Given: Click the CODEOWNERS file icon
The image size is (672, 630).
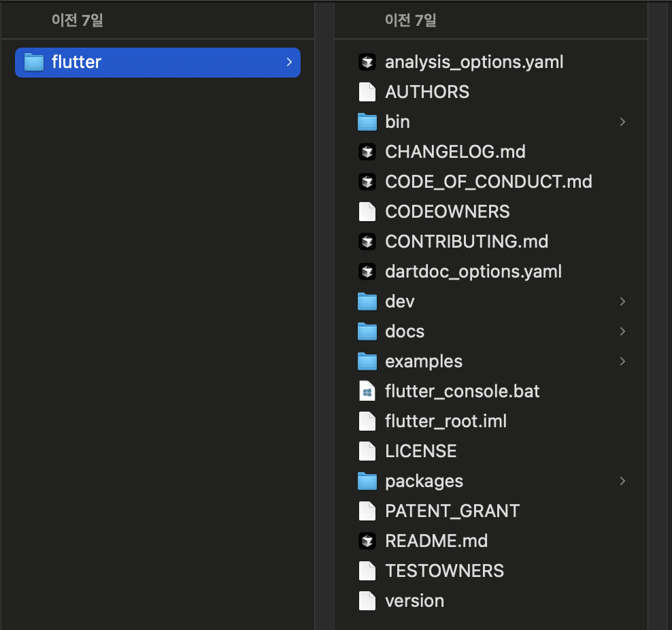Looking at the screenshot, I should 367,212.
